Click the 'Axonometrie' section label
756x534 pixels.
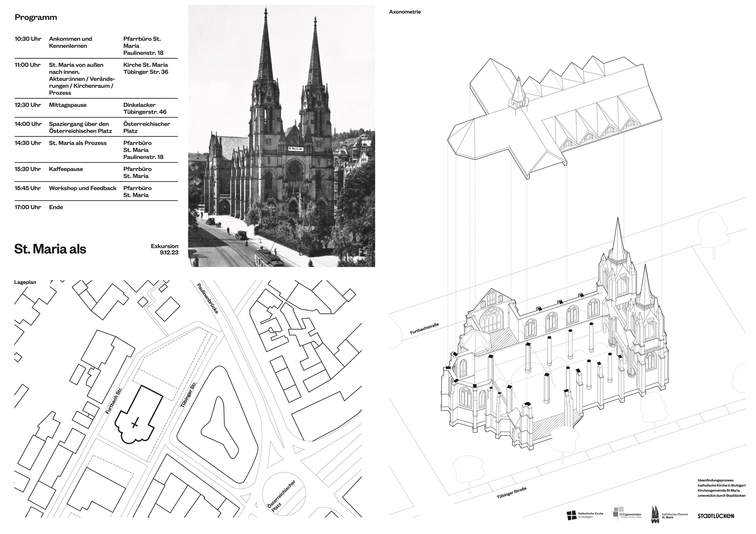pos(405,12)
